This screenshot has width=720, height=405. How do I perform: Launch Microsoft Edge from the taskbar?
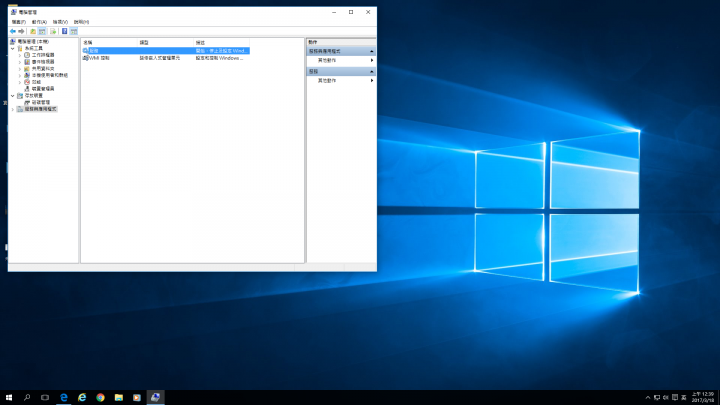pyautogui.click(x=64, y=397)
